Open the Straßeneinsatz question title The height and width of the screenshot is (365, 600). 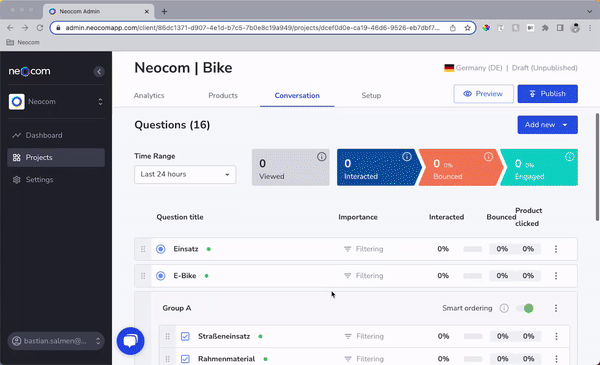tap(224, 336)
